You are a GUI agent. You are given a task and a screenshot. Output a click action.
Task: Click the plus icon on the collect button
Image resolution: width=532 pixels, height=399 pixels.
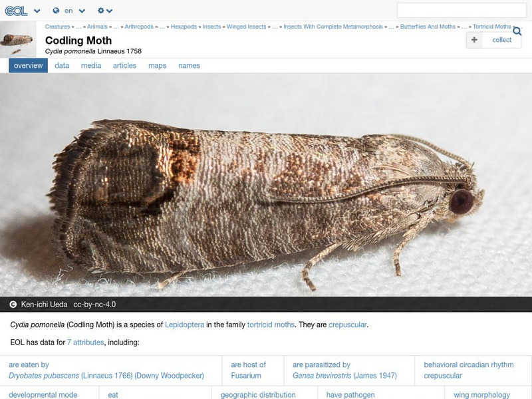pos(473,40)
